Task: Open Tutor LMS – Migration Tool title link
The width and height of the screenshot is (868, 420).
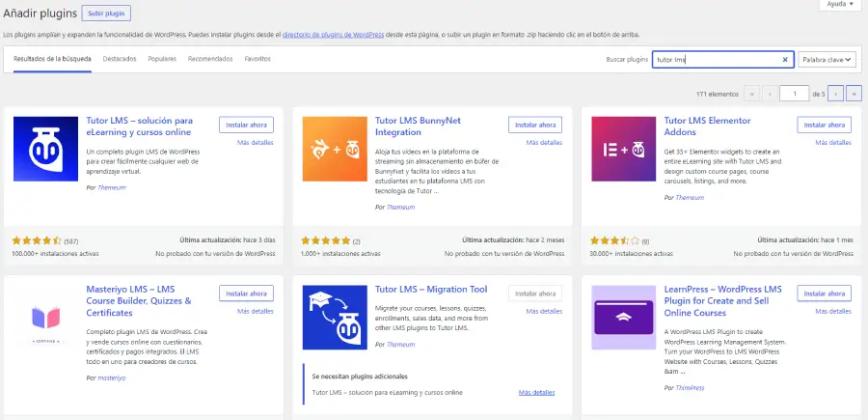Action: coord(431,290)
